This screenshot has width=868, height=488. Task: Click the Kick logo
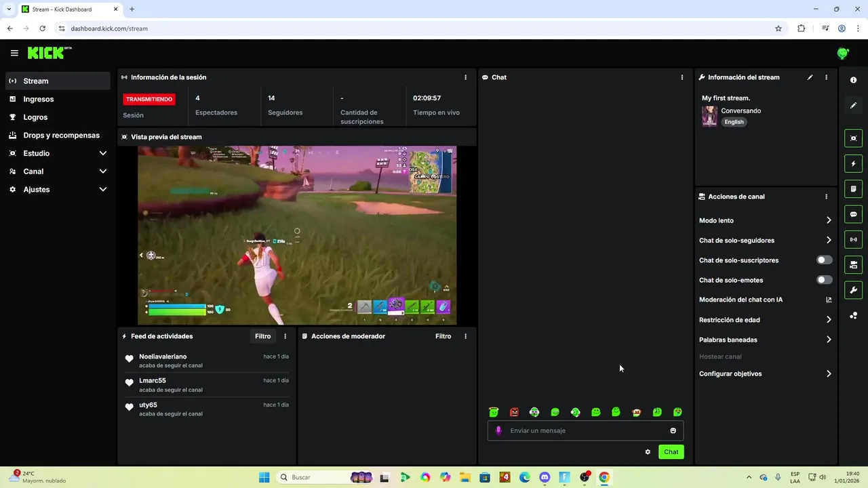(x=49, y=53)
